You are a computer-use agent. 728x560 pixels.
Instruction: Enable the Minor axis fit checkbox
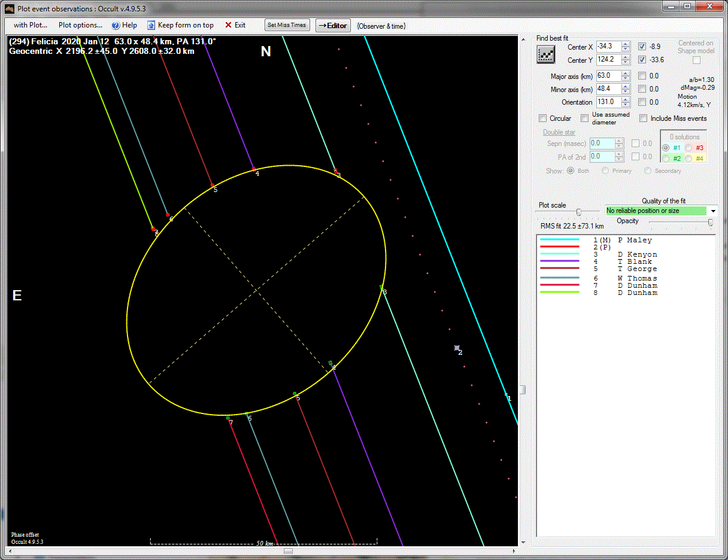642,89
